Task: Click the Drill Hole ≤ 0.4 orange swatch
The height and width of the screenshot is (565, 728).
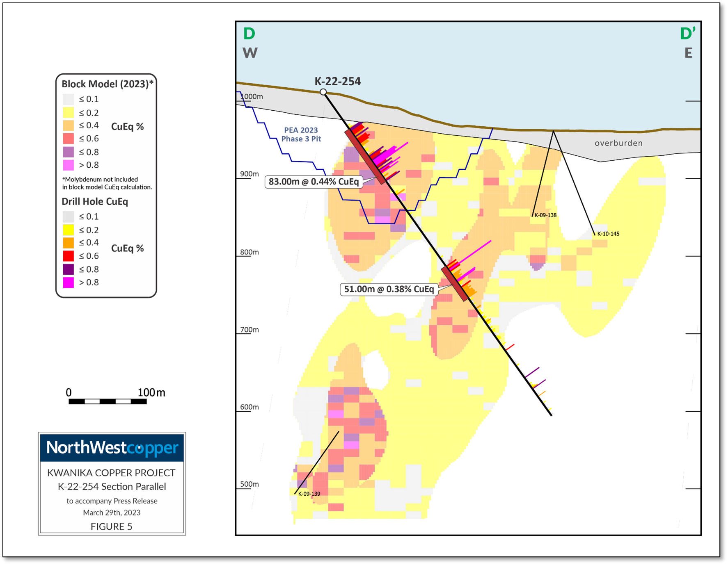Action: click(68, 243)
